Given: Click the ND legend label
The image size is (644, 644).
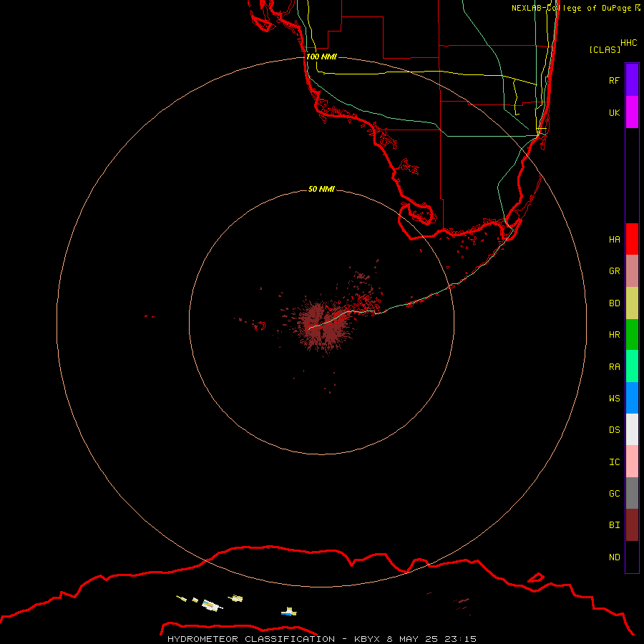Looking at the screenshot, I should point(615,557).
